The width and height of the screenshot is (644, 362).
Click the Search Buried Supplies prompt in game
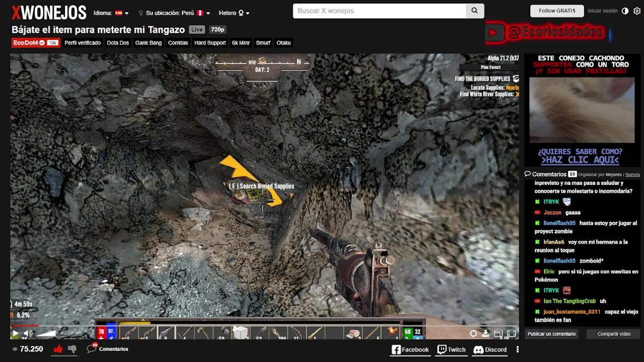[261, 186]
